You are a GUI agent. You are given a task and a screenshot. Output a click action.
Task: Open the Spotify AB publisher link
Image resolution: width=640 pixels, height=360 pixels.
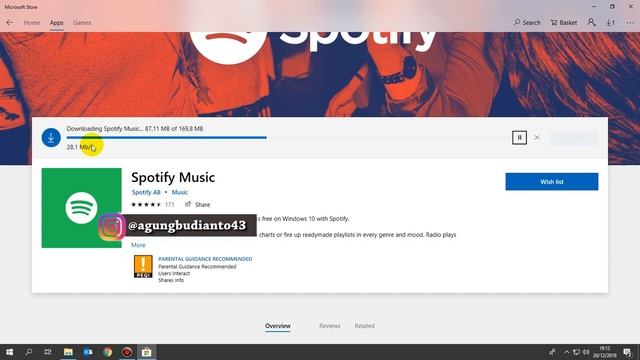(x=146, y=192)
